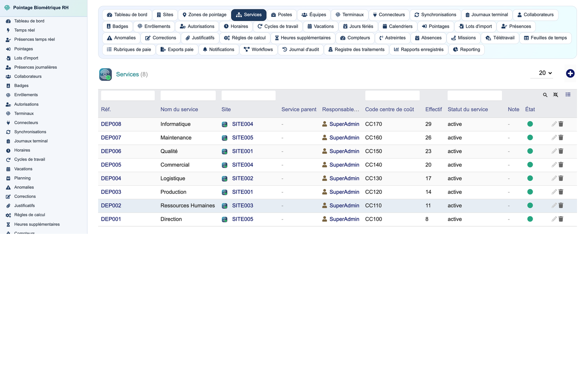The image size is (588, 367).
Task: Open the Statut du service filter field
Action: [x=474, y=96]
